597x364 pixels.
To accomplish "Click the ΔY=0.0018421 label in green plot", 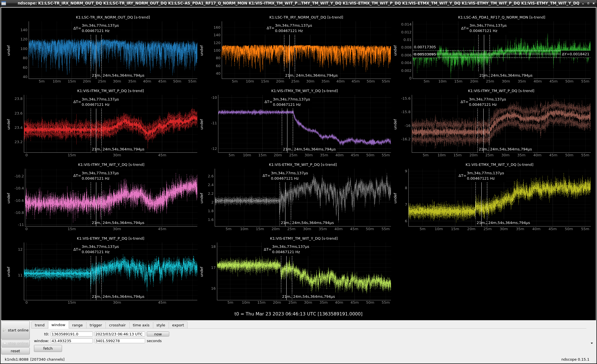I will click(575, 54).
